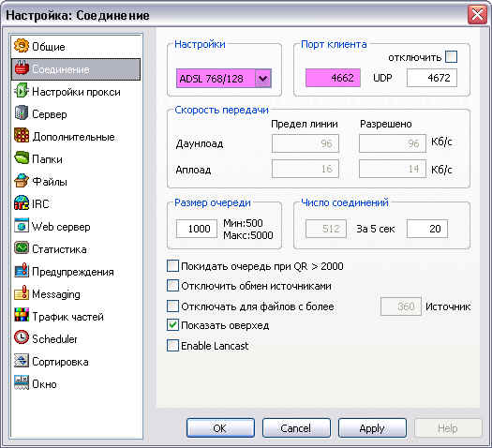The image size is (492, 448).
Task: Enable the отключить port checkbox
Action: click(x=451, y=57)
